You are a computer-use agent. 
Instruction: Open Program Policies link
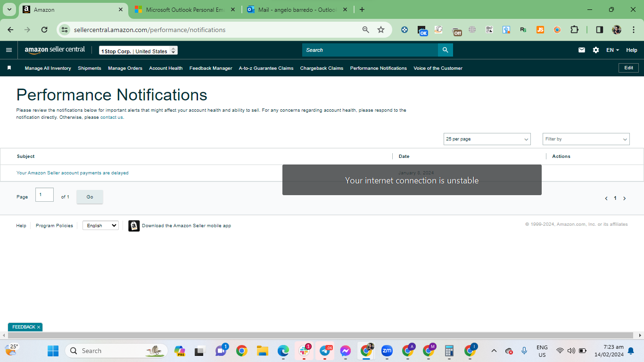tap(54, 226)
